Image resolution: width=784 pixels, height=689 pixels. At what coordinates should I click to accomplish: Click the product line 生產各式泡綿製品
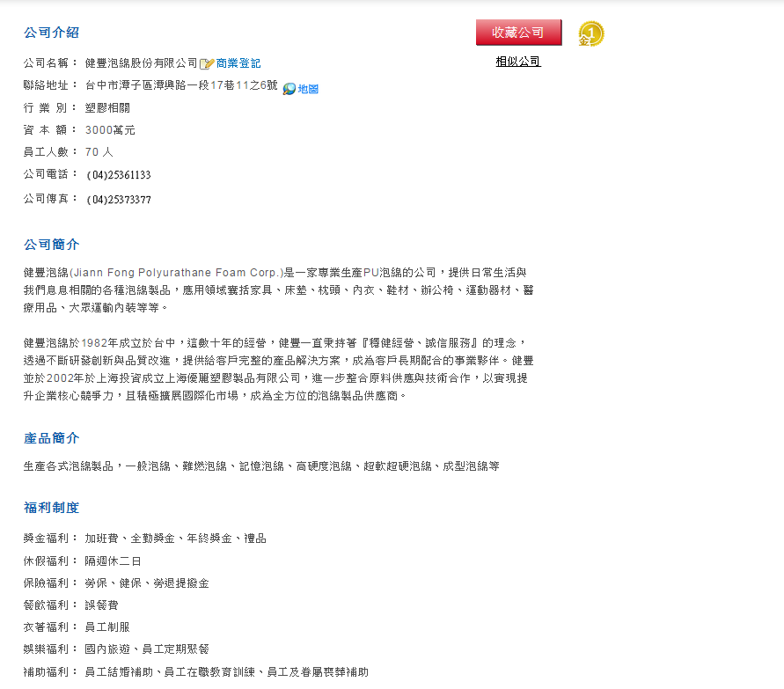(261, 466)
